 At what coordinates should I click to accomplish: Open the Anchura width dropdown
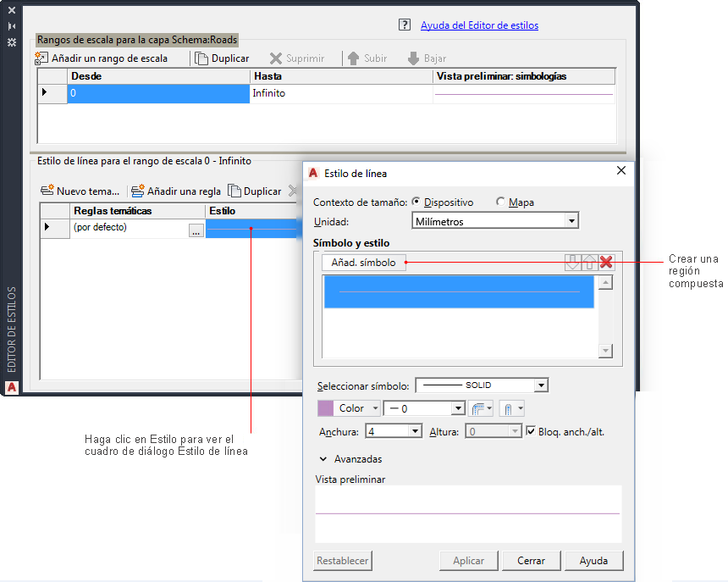(416, 431)
